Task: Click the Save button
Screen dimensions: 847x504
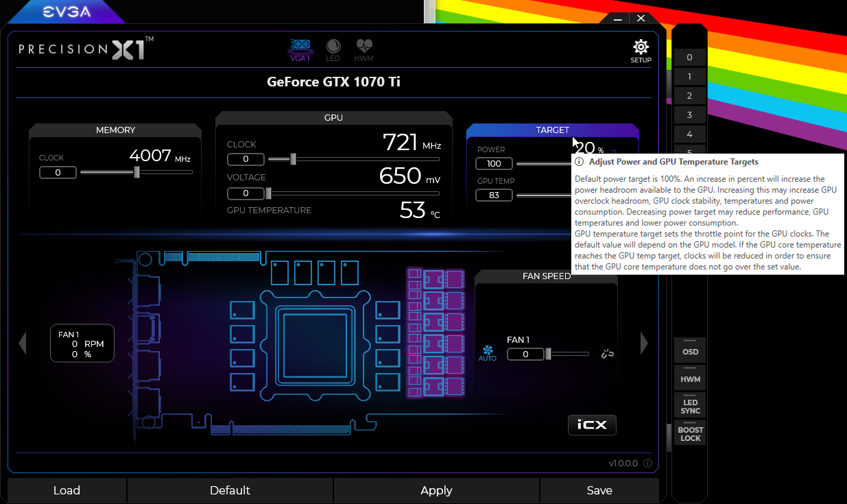Action: 599,490
